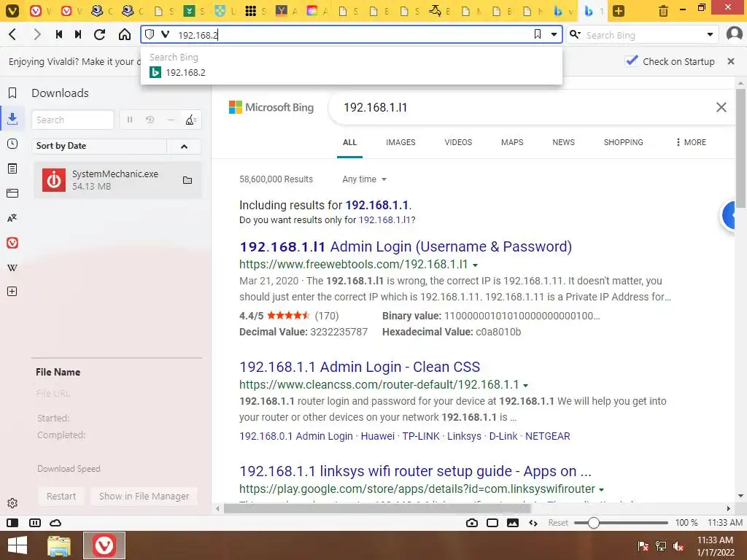The width and height of the screenshot is (747, 560).
Task: Adjust the page zoom slider
Action: [x=593, y=523]
